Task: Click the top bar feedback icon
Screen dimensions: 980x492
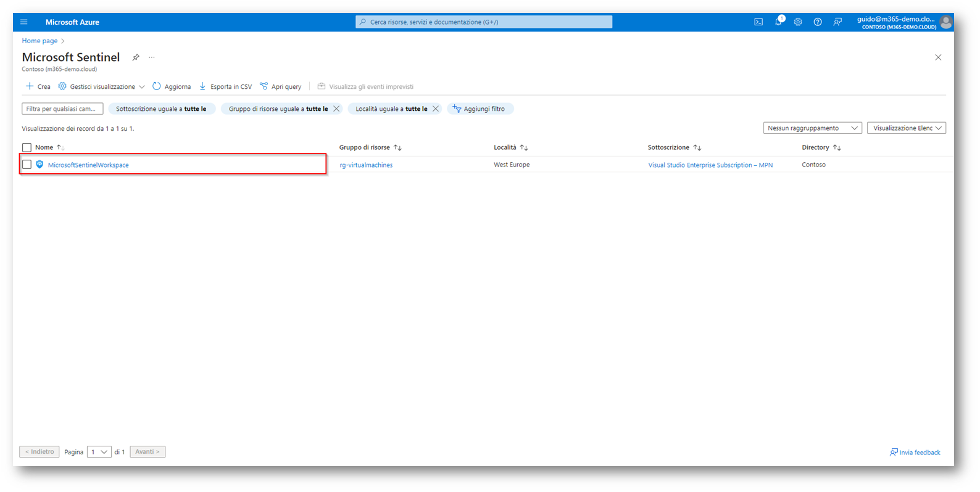Action: pos(837,22)
